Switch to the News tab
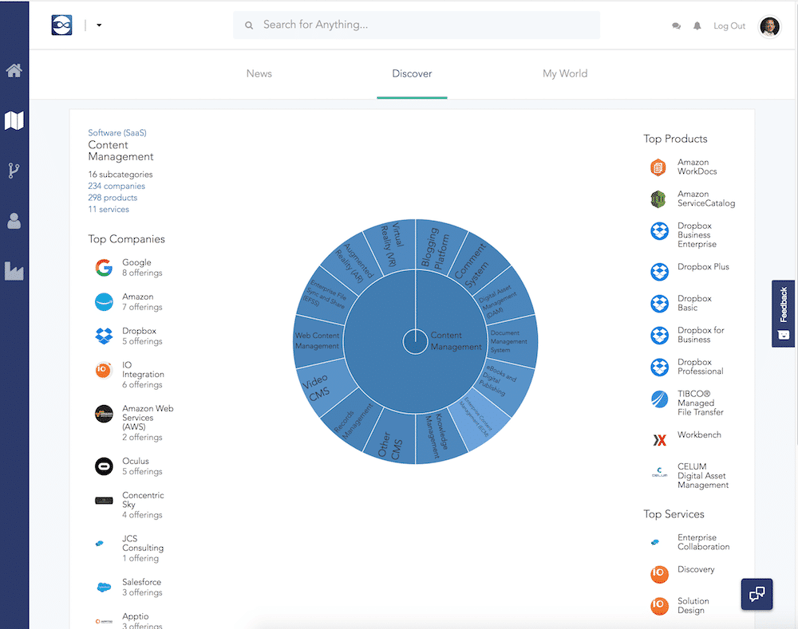Image resolution: width=798 pixels, height=629 pixels. click(259, 73)
